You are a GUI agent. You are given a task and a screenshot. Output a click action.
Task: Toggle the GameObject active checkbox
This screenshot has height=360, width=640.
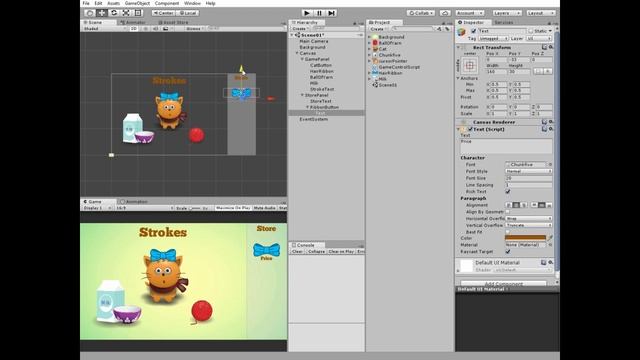(x=474, y=31)
